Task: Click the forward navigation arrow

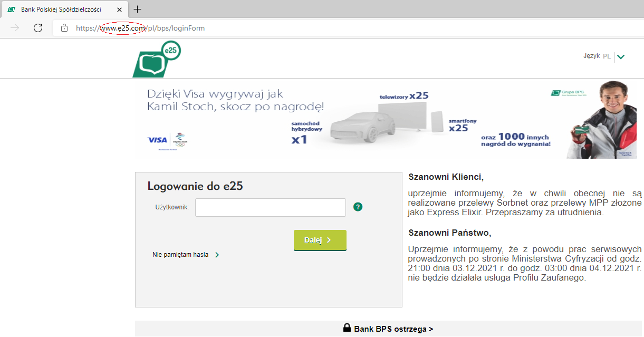Action: pos(15,28)
